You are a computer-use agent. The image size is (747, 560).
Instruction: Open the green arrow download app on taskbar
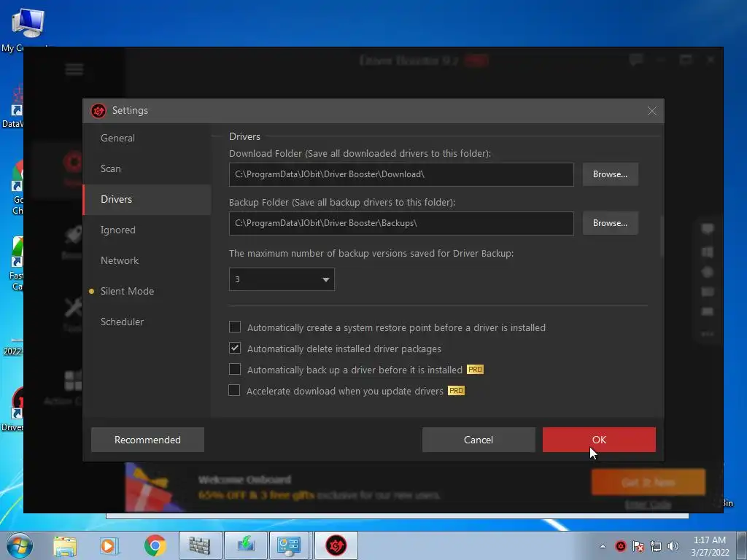[x=245, y=545]
